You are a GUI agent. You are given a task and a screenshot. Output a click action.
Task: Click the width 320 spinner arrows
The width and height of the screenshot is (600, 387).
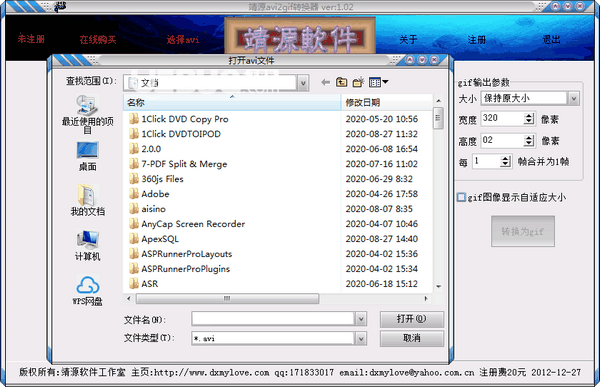[529, 119]
